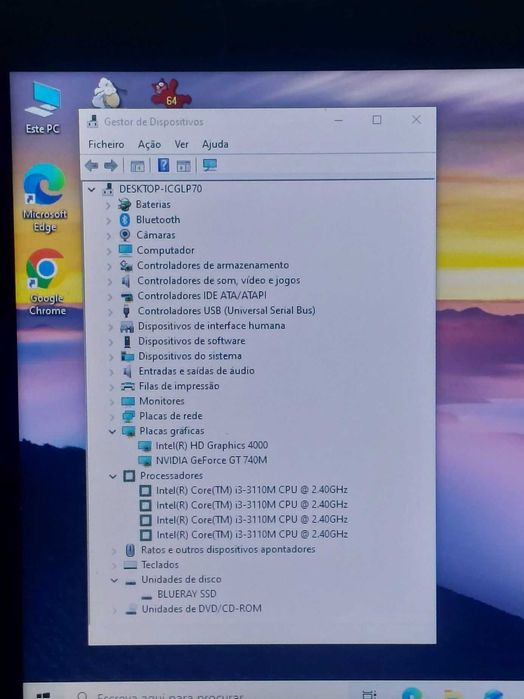This screenshot has height=699, width=524.
Task: Select the Processadores chip icon
Action: coord(129,476)
